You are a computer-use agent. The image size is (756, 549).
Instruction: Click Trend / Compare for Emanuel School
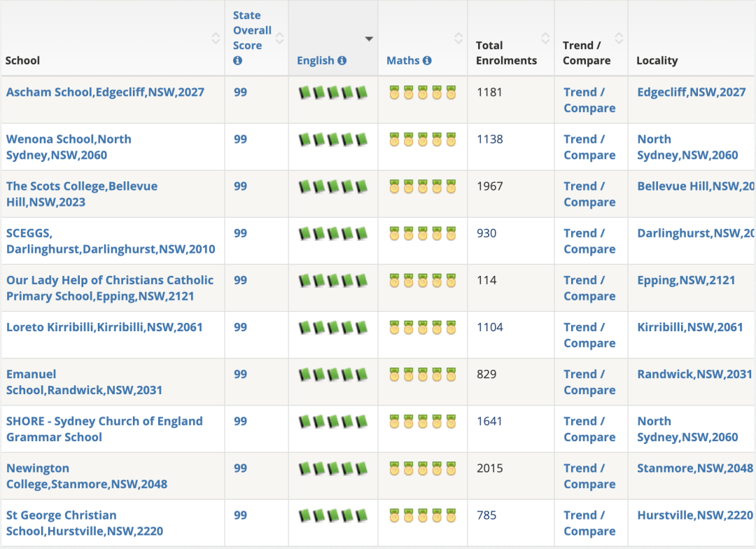(589, 382)
